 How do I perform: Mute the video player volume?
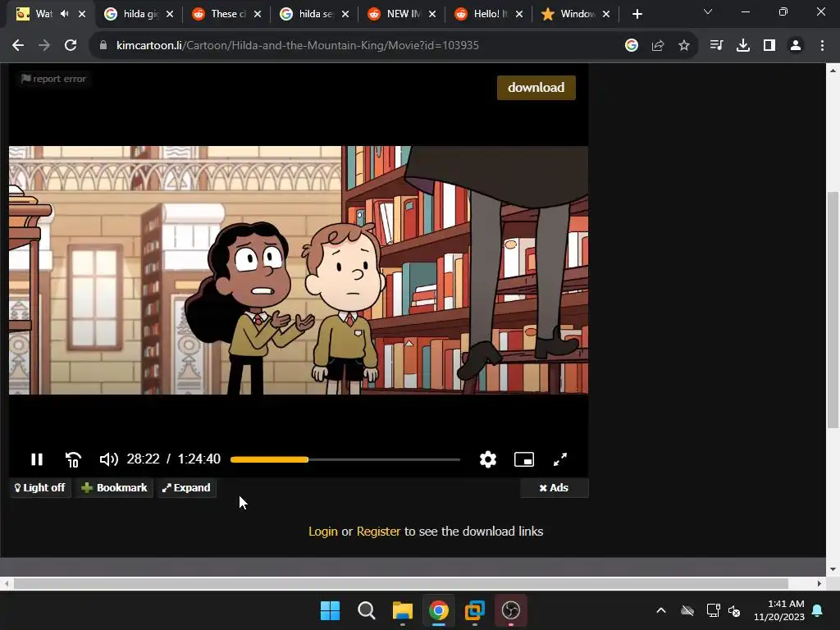click(x=109, y=459)
